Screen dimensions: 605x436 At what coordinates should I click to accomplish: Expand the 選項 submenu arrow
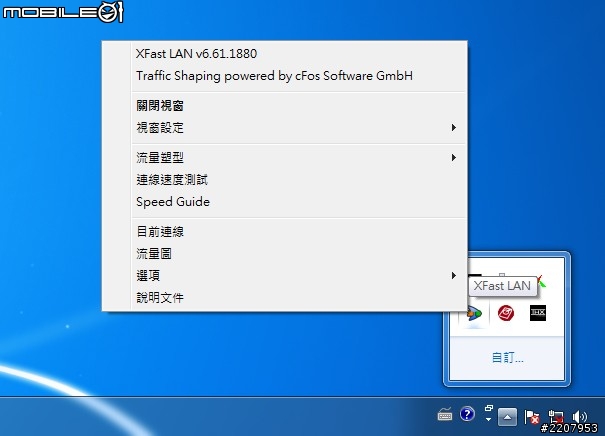pos(454,275)
